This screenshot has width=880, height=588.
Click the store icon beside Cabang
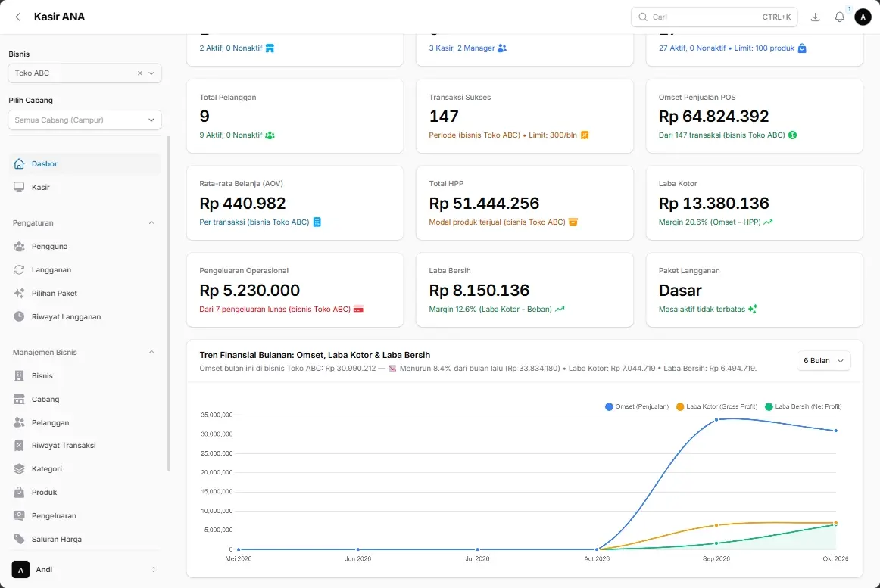coord(19,399)
